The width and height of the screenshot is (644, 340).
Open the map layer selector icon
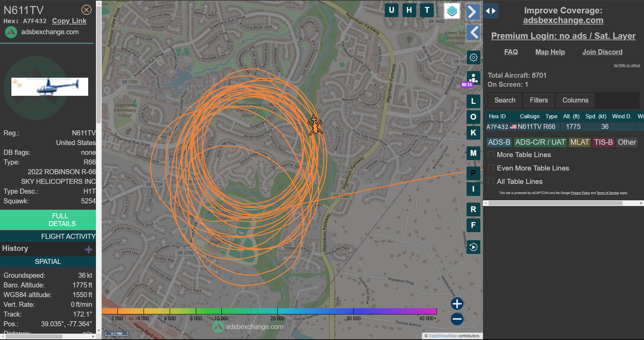coord(452,11)
